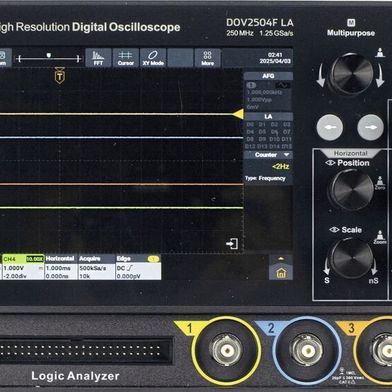
Task: Select the T trigger position marker
Action: pyautogui.click(x=60, y=75)
